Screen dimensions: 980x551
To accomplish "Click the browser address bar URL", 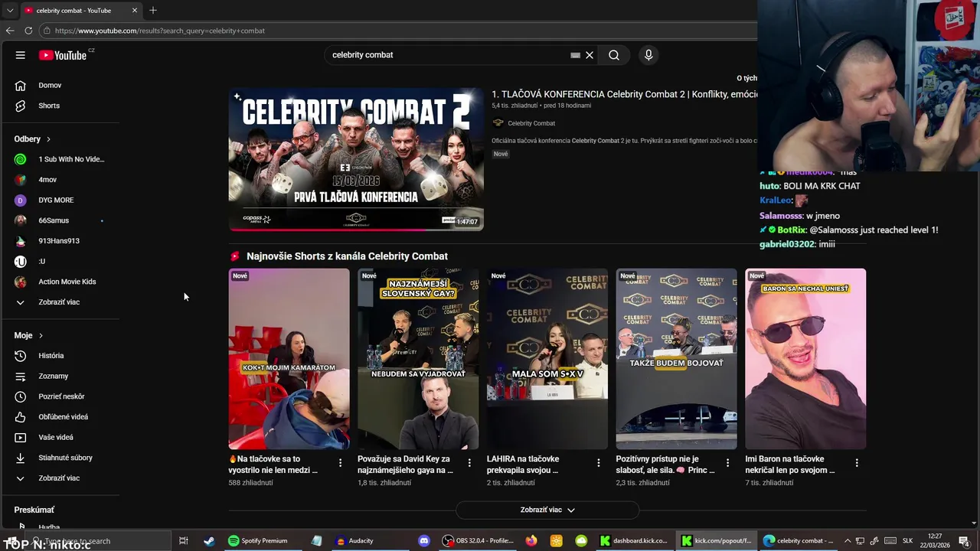I will (x=160, y=31).
